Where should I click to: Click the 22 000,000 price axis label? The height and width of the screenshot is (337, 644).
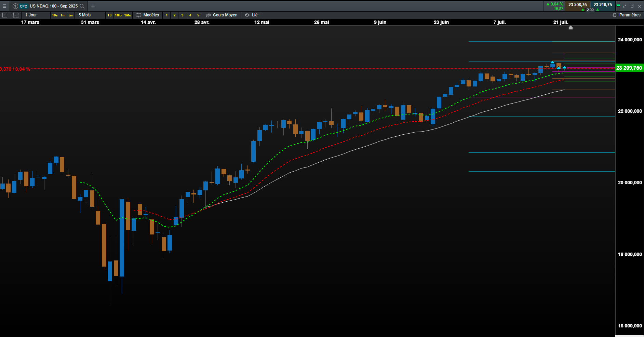coord(630,111)
